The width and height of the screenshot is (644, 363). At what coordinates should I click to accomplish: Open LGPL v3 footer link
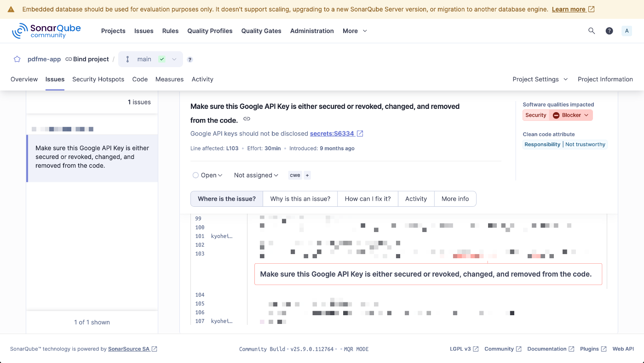(464, 349)
